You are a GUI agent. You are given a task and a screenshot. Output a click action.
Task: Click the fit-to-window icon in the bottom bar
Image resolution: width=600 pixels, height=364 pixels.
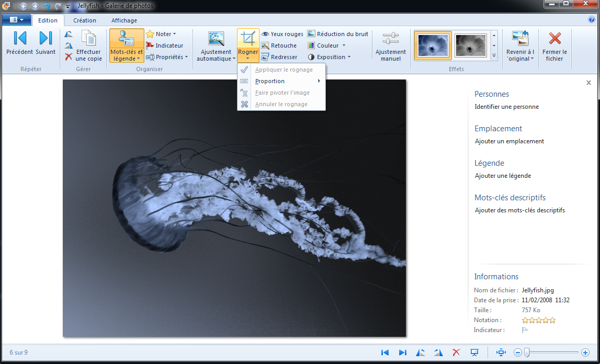(x=501, y=352)
